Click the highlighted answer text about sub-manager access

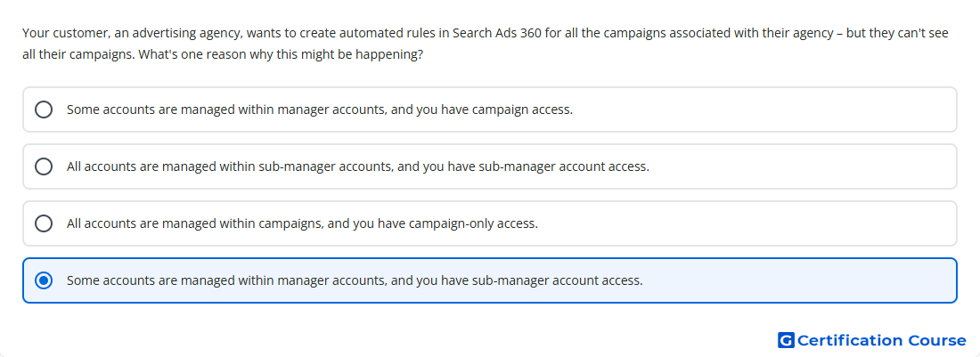pos(355,280)
